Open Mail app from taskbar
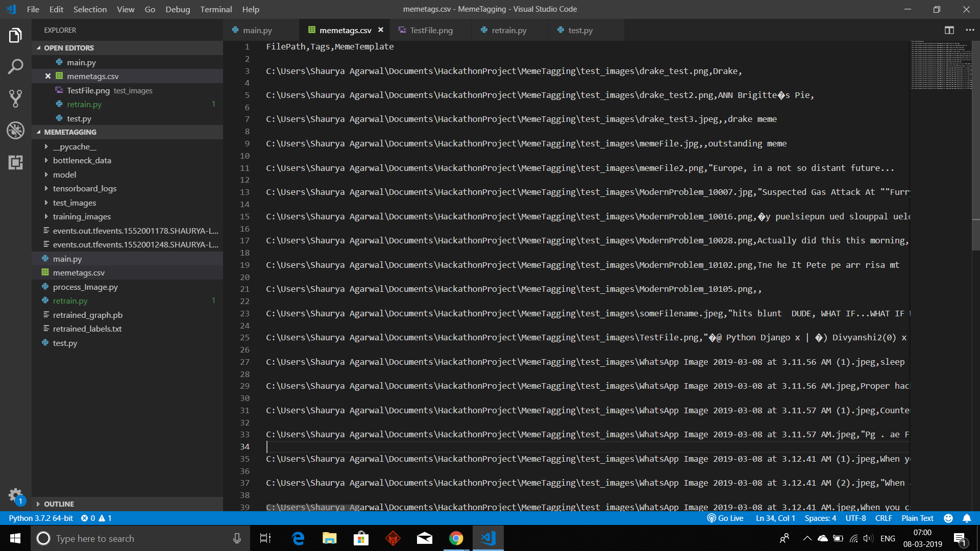980x551 pixels. [x=425, y=538]
